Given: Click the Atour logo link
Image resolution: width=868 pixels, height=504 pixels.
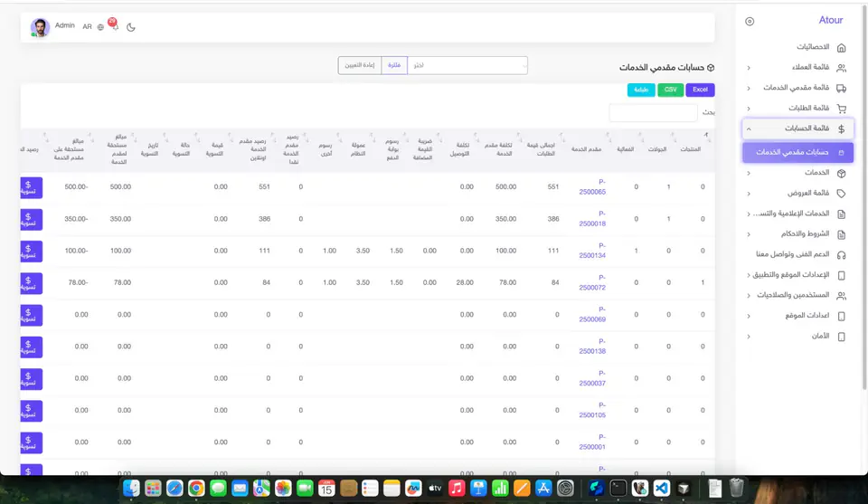Looking at the screenshot, I should (x=830, y=21).
